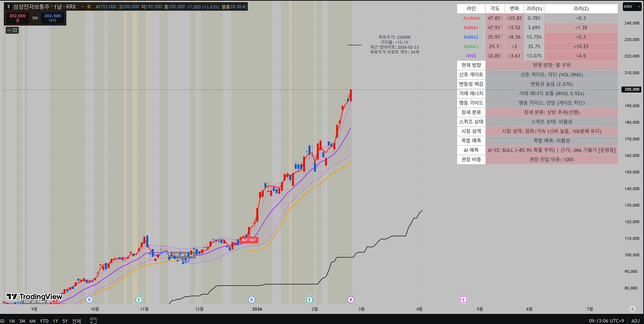Select the 1Y time range
The height and width of the screenshot is (324, 644).
click(x=55, y=321)
